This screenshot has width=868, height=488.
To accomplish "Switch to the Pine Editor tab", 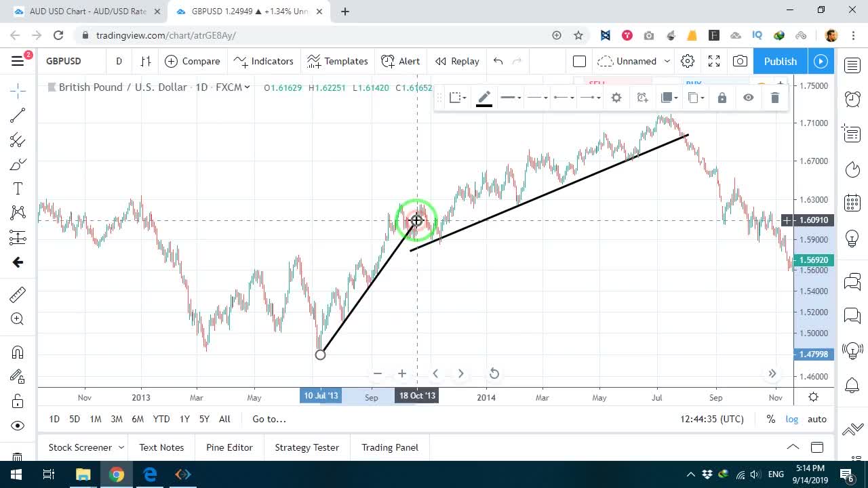I will point(229,447).
